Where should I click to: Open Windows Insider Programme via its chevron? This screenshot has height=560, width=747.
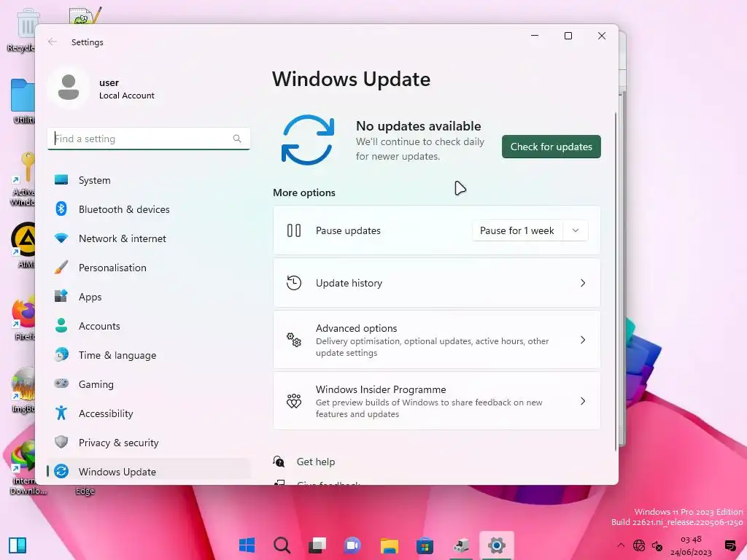coord(583,401)
